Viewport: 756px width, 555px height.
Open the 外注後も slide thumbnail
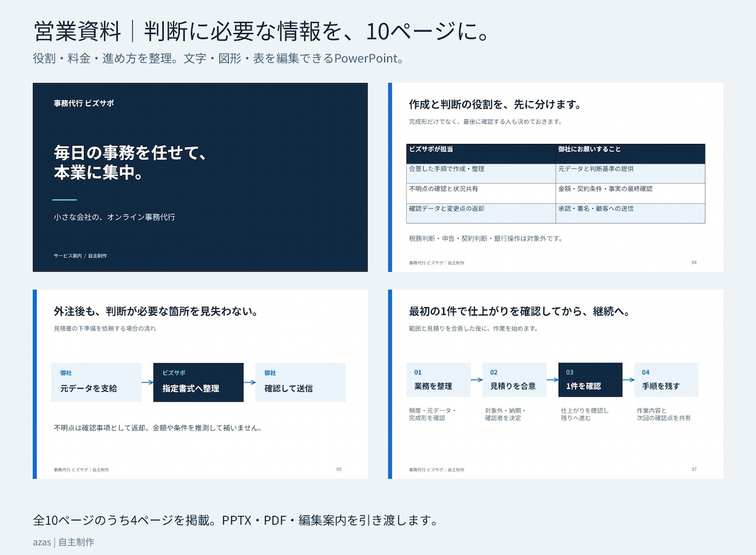click(200, 384)
